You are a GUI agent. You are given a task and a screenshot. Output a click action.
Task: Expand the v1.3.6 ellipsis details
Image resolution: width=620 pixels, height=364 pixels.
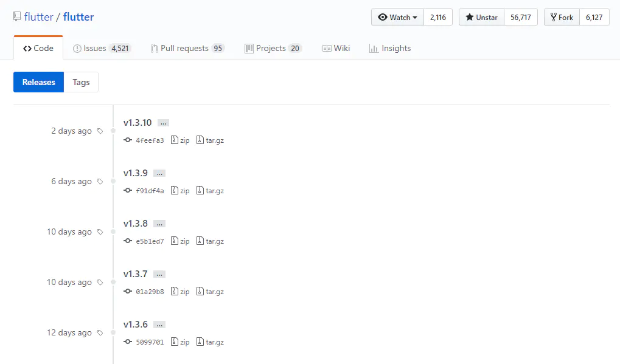point(159,325)
